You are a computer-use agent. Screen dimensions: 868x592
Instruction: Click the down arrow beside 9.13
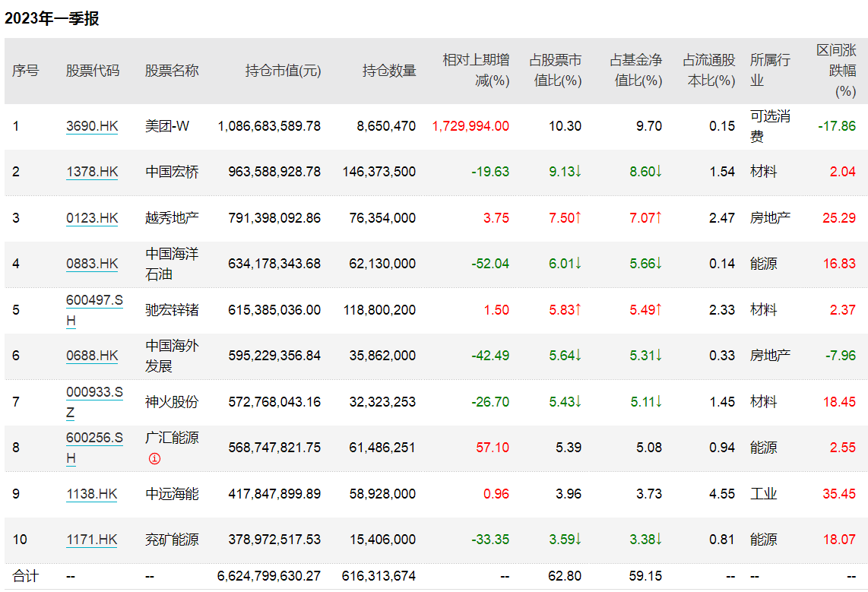click(578, 172)
